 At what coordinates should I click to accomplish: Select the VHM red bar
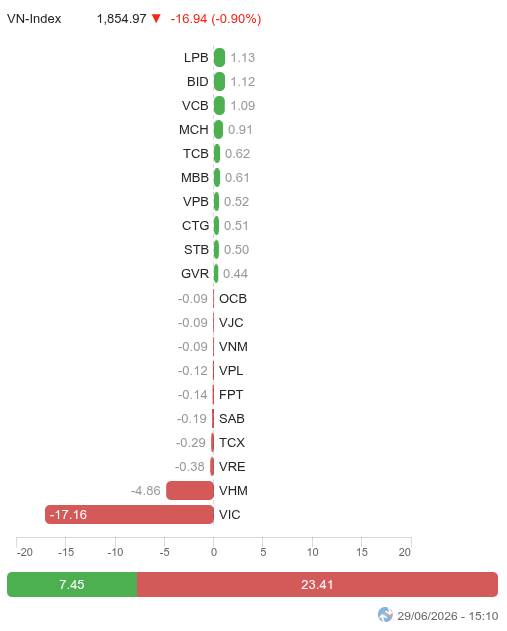(190, 491)
